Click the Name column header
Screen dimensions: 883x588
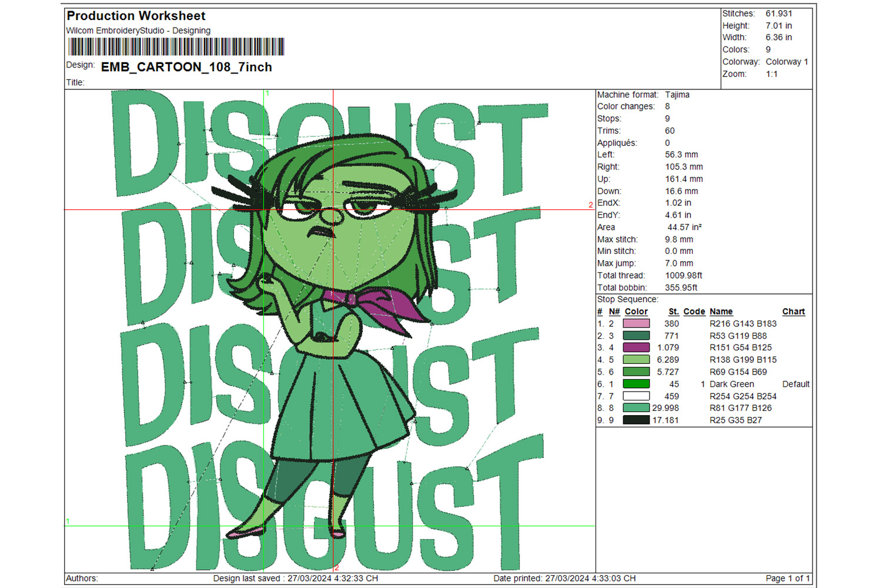(x=721, y=312)
